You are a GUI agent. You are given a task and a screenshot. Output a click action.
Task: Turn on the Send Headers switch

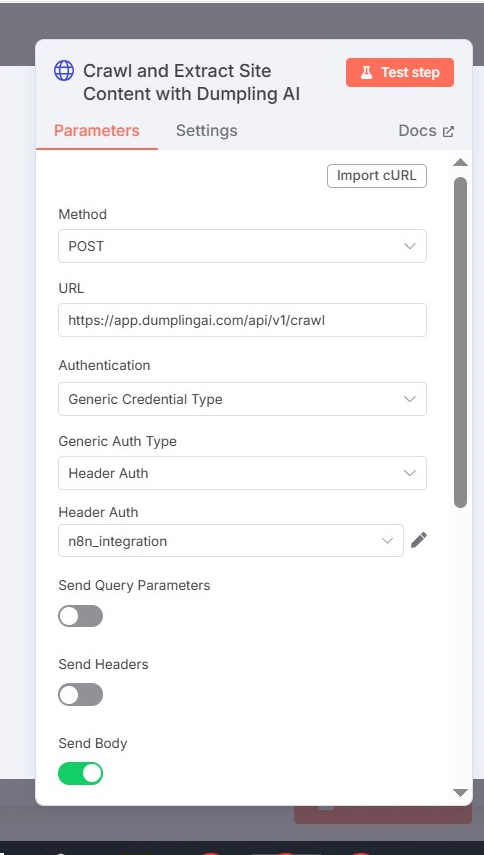pyautogui.click(x=81, y=695)
